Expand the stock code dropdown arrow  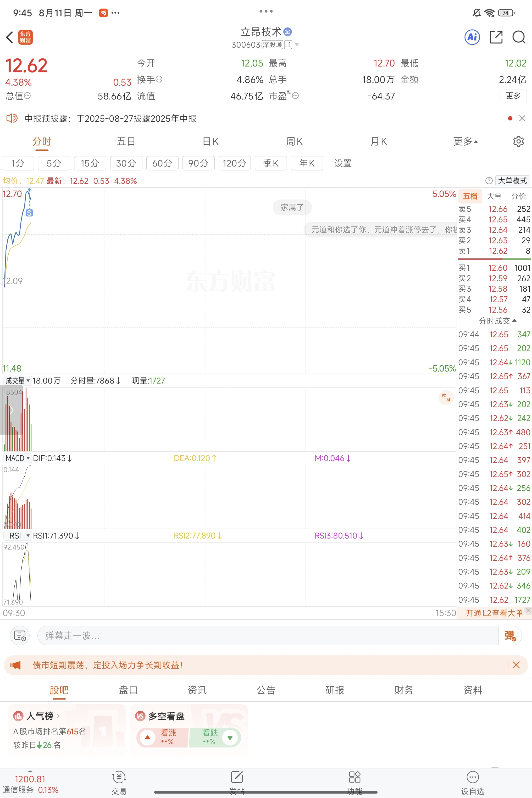pos(297,45)
